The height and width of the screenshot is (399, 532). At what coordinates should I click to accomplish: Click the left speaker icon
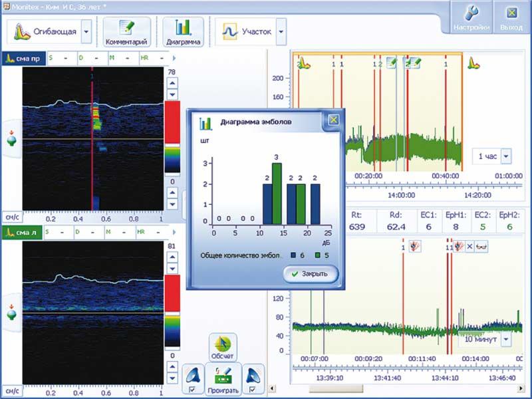(193, 375)
